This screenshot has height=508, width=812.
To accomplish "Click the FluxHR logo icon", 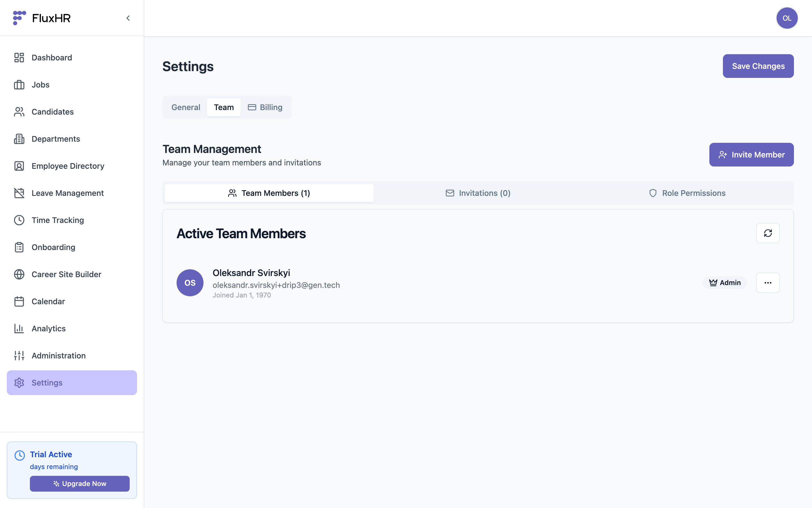I will coord(19,18).
